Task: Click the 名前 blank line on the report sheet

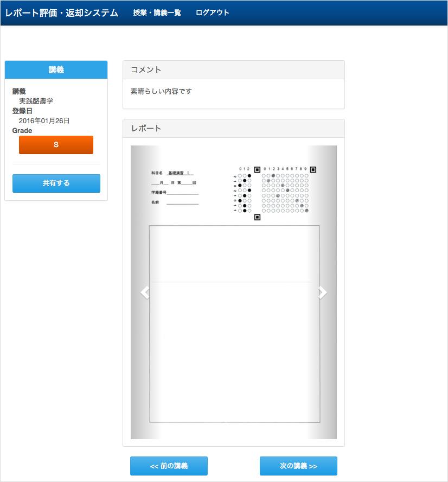Action: tap(183, 202)
